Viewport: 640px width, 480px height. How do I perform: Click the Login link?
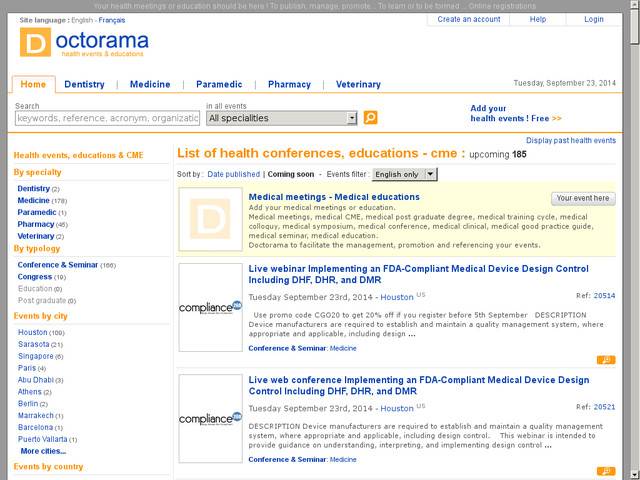593,19
